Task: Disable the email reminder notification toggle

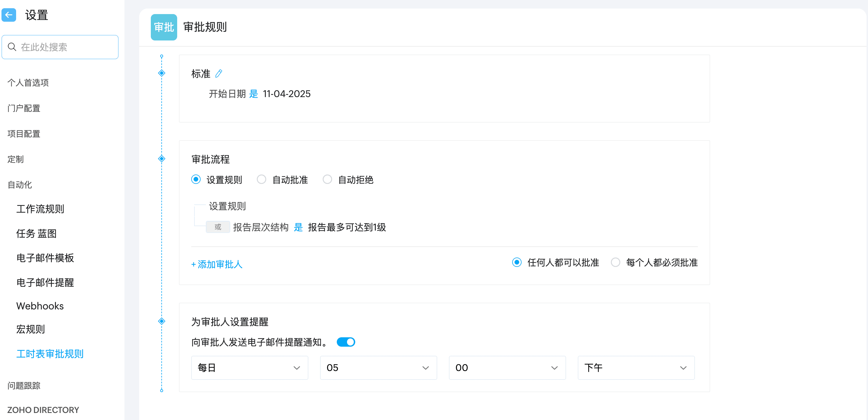Action: click(346, 342)
